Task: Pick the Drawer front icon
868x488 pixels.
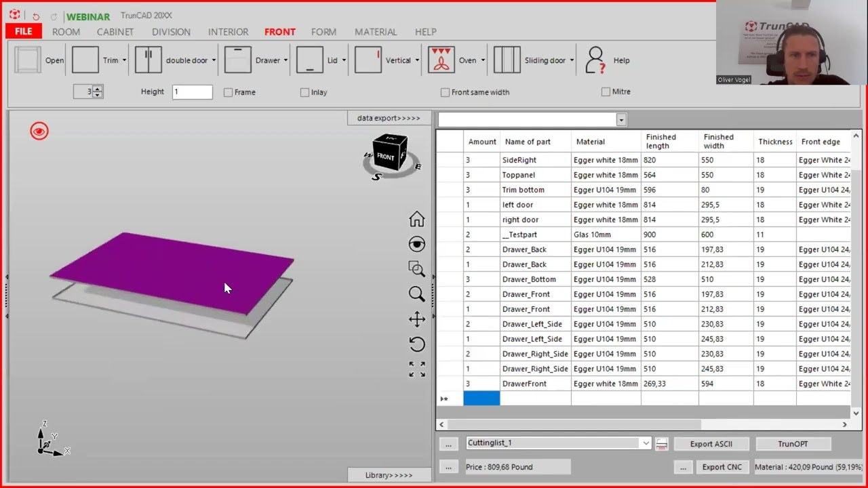Action: pos(238,60)
